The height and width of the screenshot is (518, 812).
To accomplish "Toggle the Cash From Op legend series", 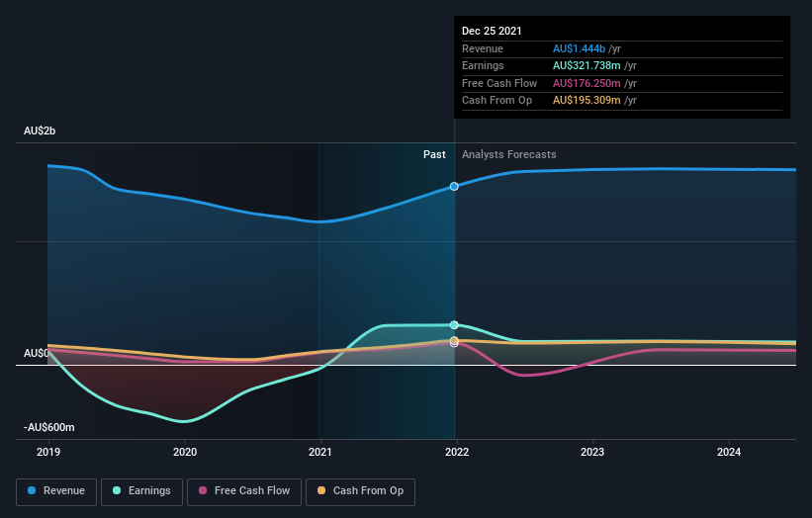I will tap(360, 491).
